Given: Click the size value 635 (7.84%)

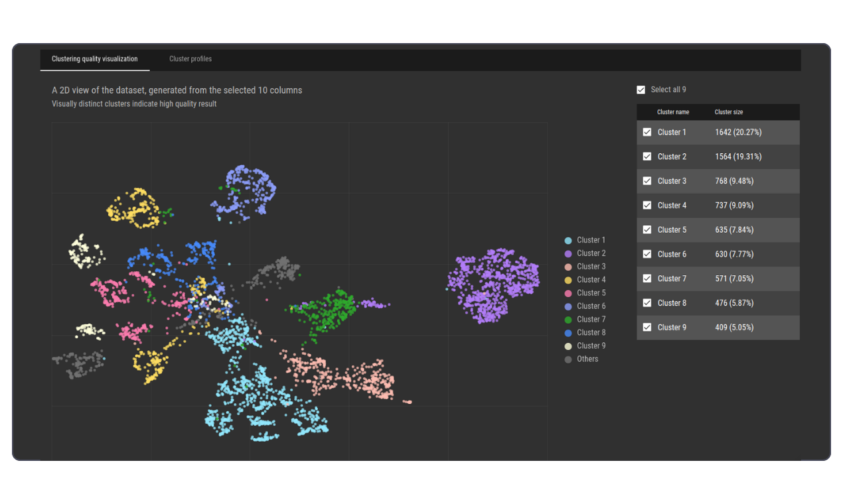Looking at the screenshot, I should (734, 229).
